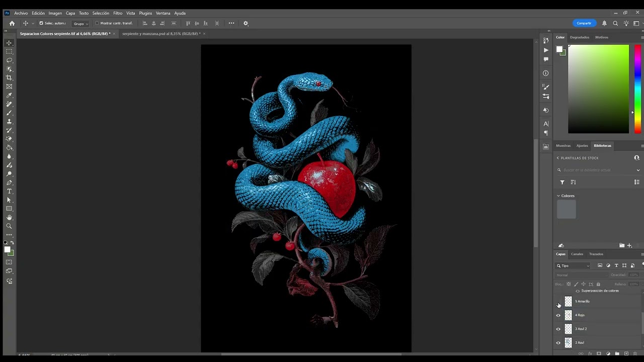Select the Eyedropper tool

click(9, 95)
